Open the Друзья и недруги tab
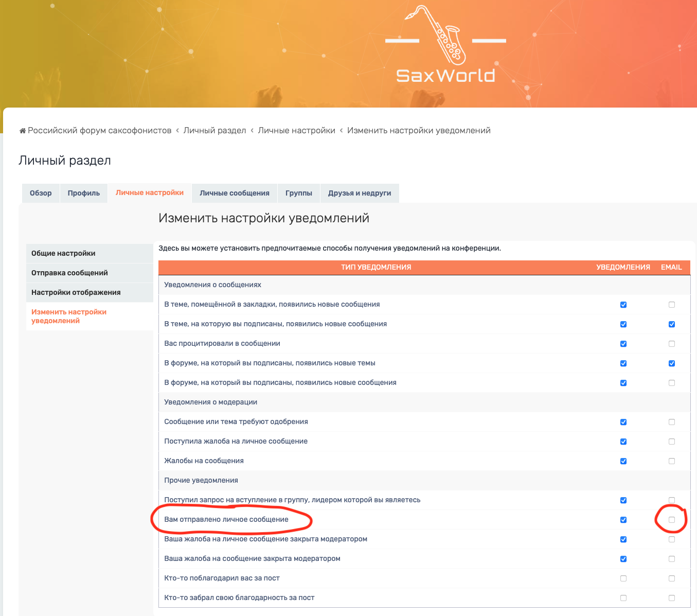The width and height of the screenshot is (697, 616). coord(360,193)
